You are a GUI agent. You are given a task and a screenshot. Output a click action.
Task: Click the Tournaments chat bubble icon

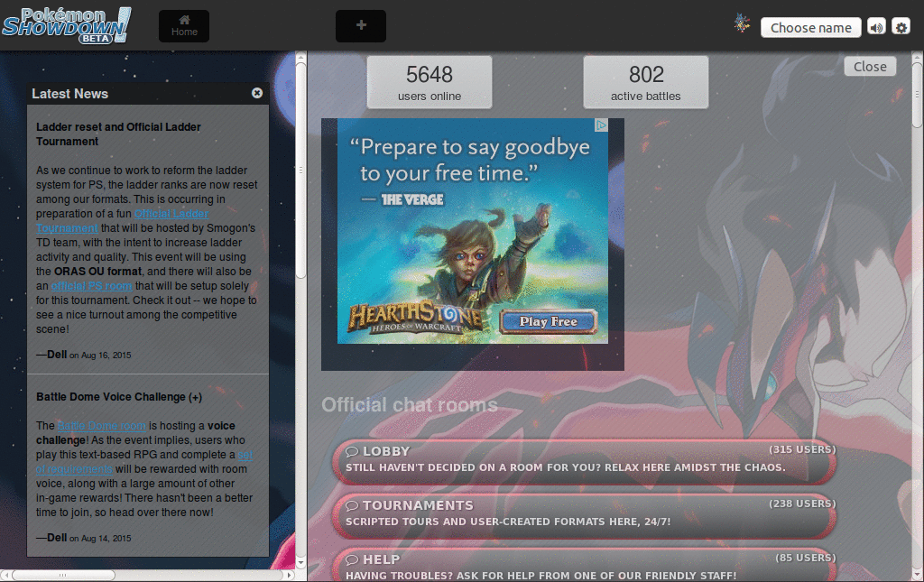pyautogui.click(x=352, y=506)
